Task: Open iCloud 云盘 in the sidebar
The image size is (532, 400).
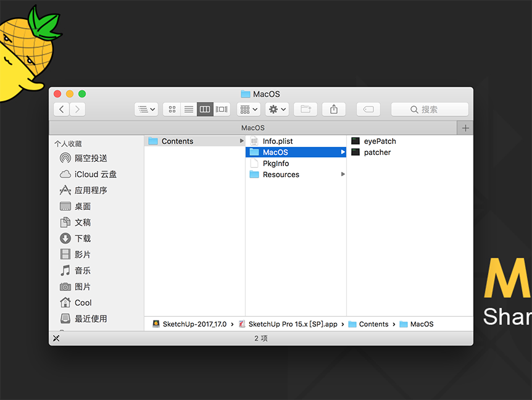Action: (x=88, y=175)
